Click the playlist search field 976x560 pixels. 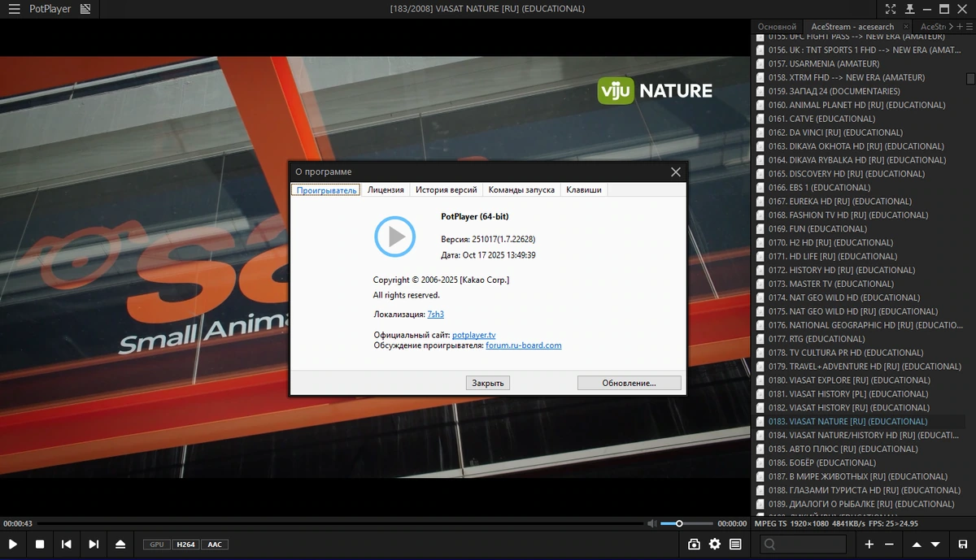[x=803, y=544]
